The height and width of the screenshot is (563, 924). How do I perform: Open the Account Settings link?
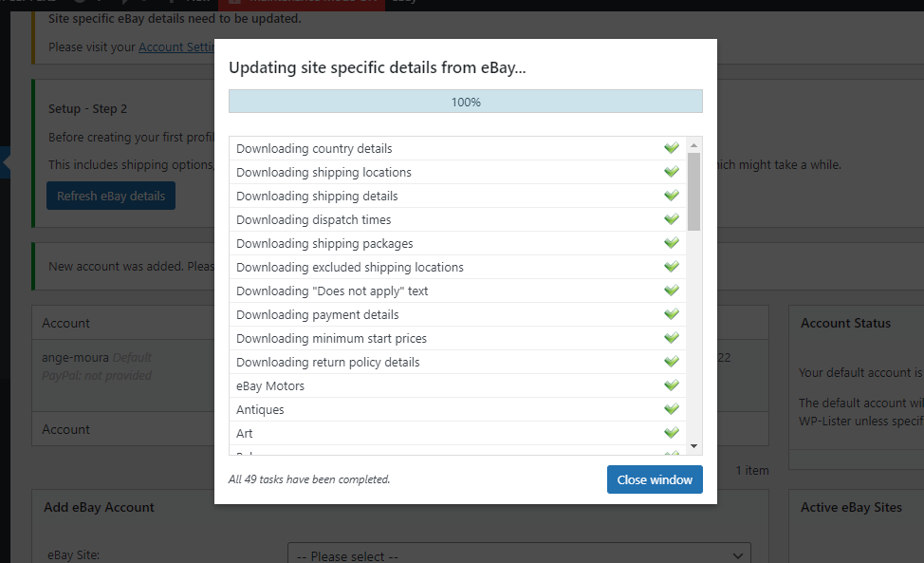[176, 47]
